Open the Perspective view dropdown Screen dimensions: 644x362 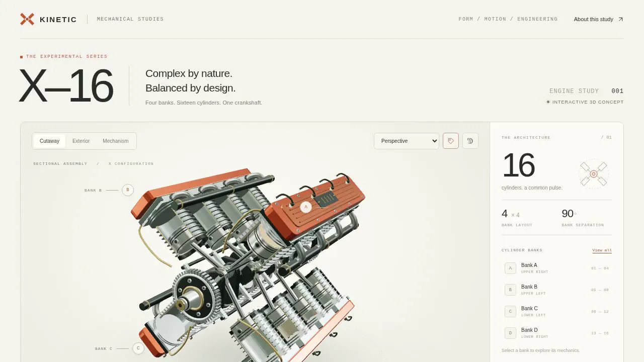(407, 141)
